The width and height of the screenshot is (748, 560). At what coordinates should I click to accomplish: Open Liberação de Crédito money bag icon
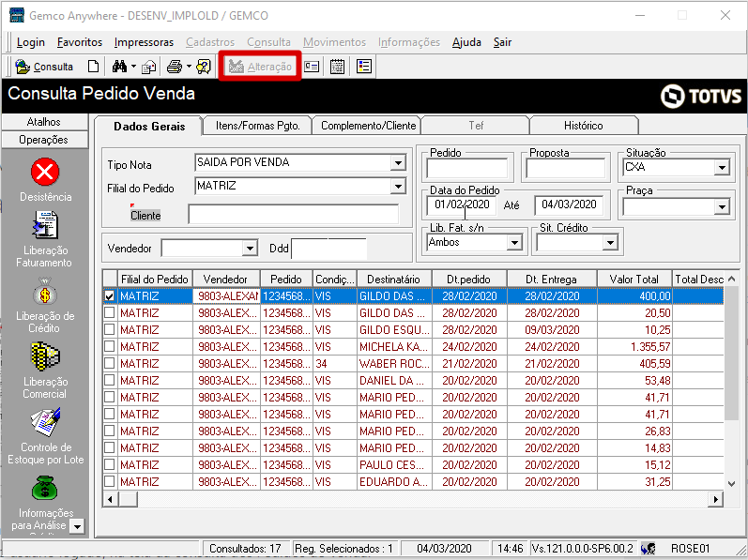point(45,291)
